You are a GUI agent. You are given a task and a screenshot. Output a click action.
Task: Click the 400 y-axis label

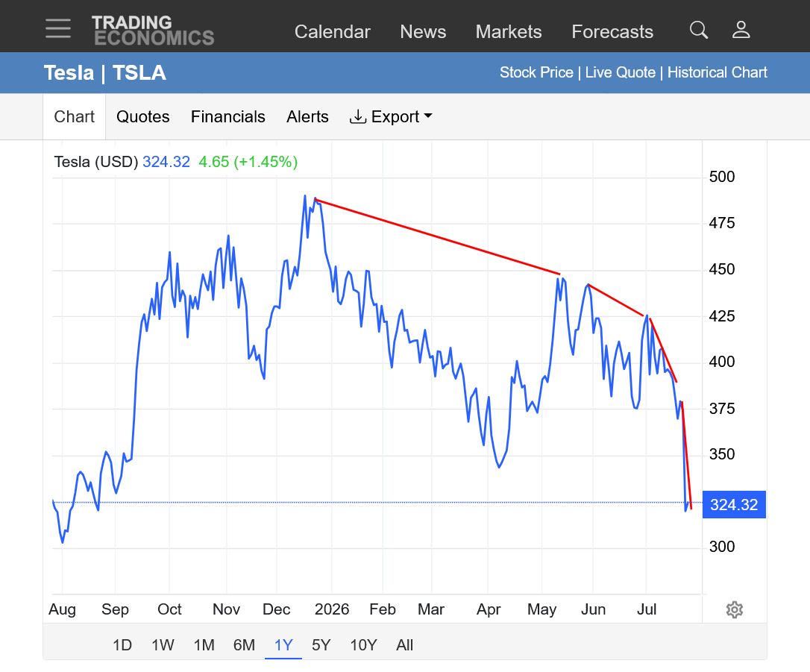pos(722,362)
